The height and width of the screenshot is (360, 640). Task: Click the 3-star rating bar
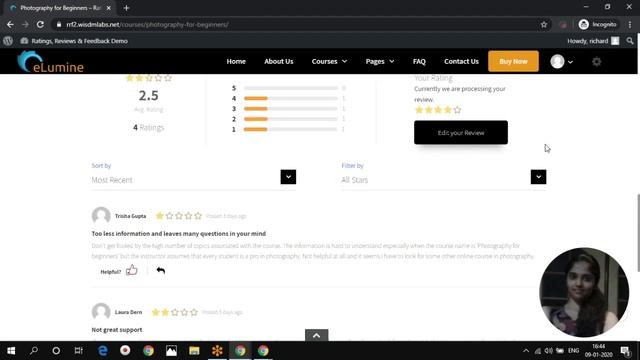pyautogui.click(x=291, y=109)
